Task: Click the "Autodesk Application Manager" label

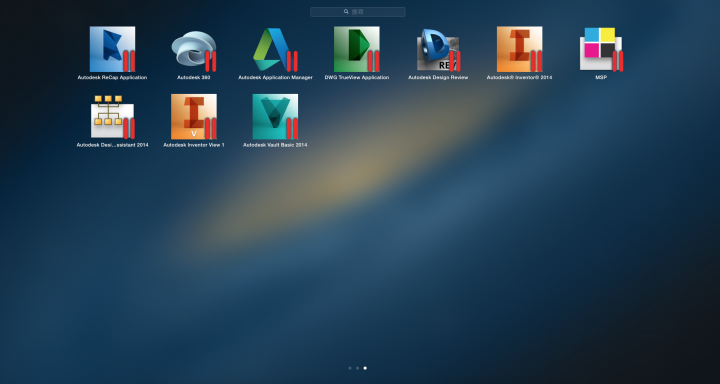Action: pos(276,78)
